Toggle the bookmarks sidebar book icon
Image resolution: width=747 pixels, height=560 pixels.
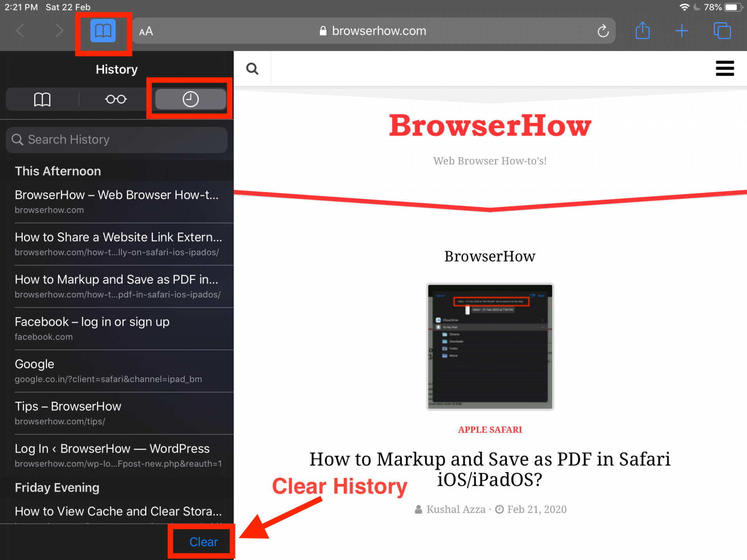103,31
